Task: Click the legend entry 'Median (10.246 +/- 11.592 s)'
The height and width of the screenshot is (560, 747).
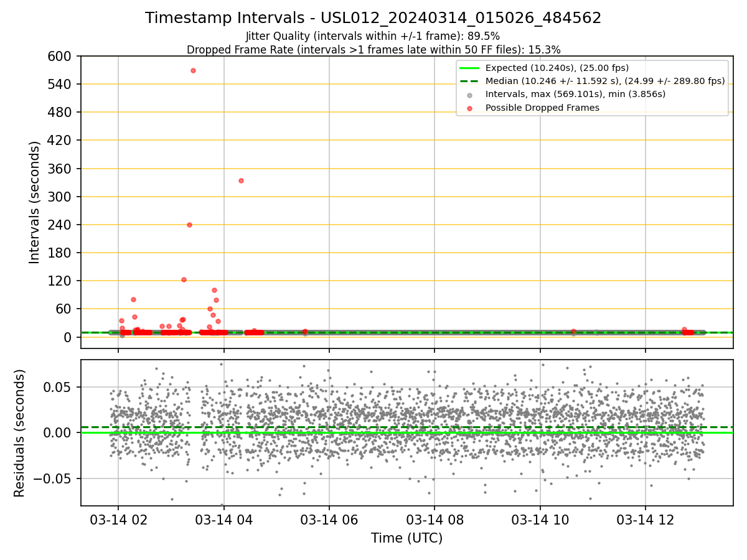Action: click(605, 81)
